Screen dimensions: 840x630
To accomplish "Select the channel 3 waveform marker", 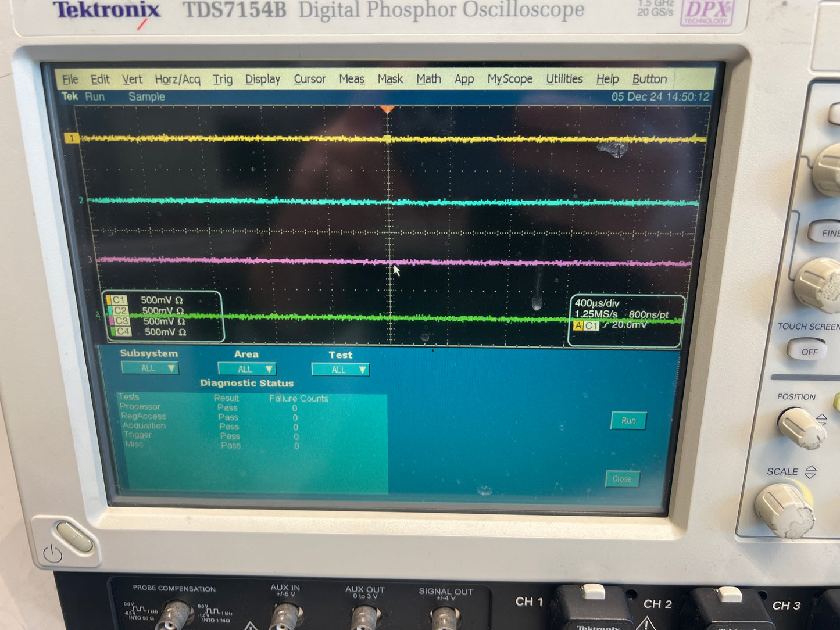I will pos(90,260).
